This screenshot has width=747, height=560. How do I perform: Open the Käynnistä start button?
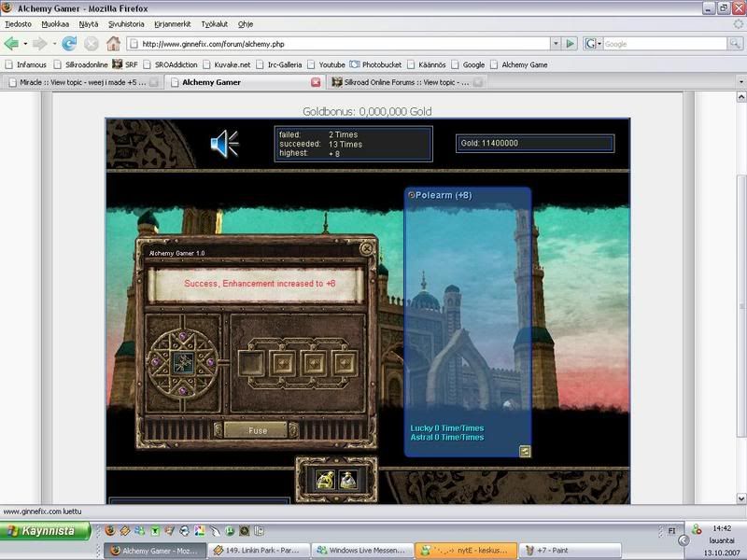point(45,531)
